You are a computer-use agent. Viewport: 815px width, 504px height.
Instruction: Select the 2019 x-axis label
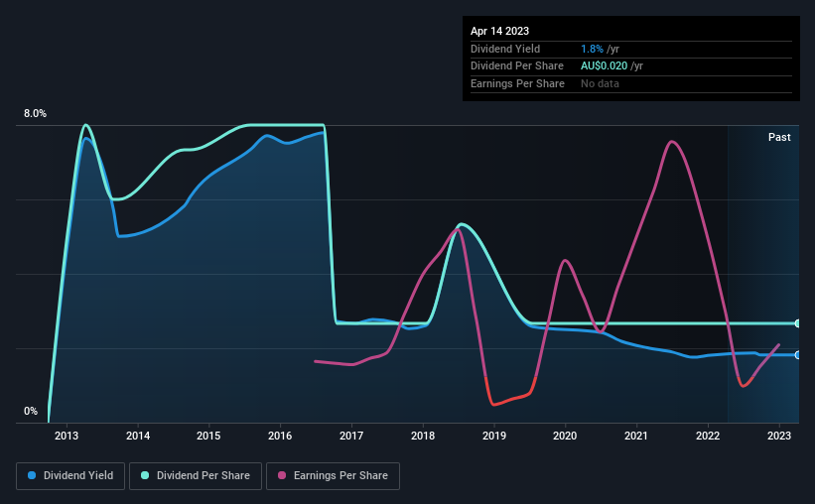493,436
